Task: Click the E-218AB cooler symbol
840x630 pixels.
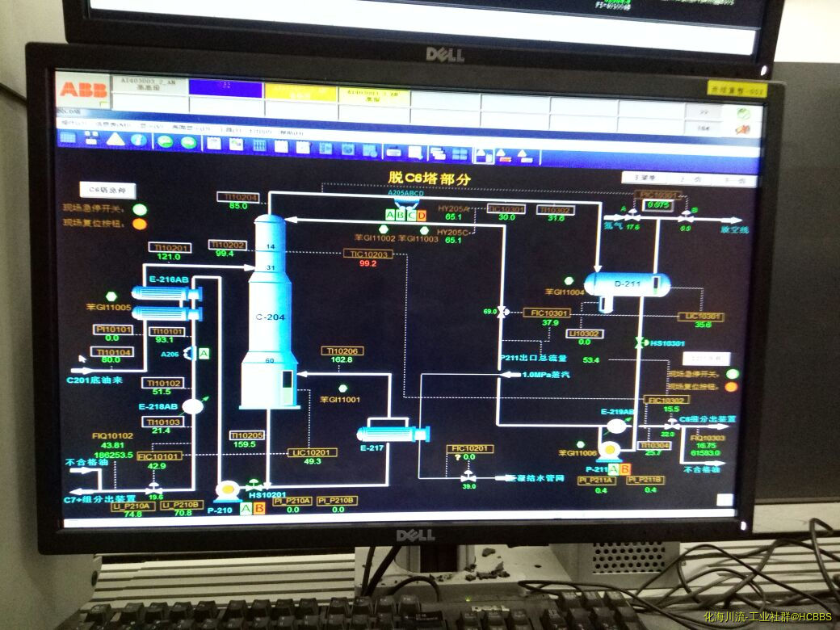Action: pyautogui.click(x=192, y=406)
